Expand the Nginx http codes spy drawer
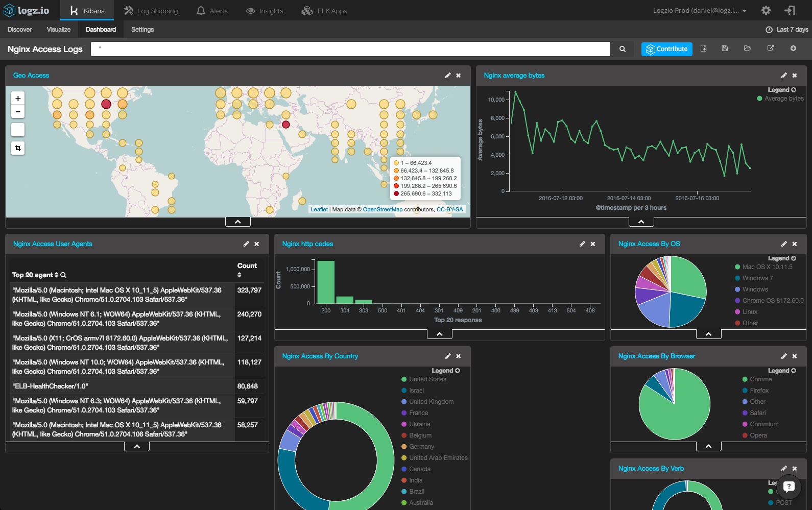This screenshot has width=812, height=510. pos(440,334)
